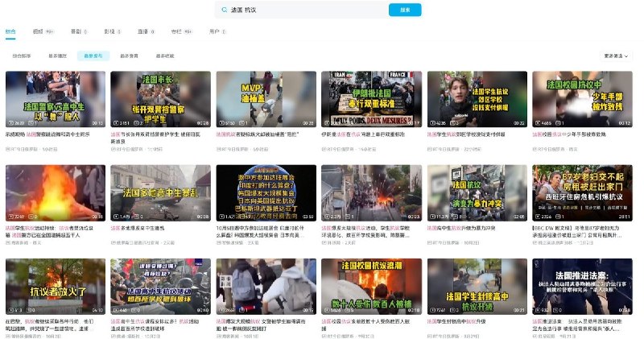This screenshot has width=644, height=339.
Task: Click the blue 搜索 button
Action: pyautogui.click(x=405, y=10)
